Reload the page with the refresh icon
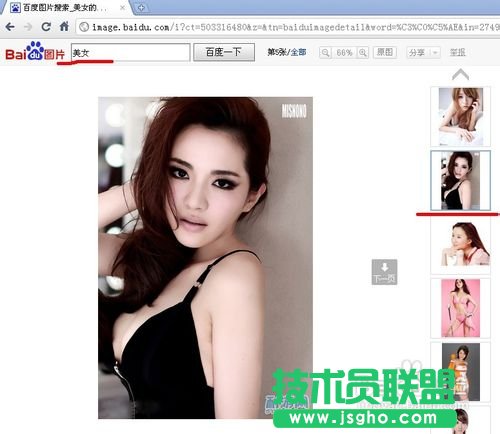 click(46, 27)
